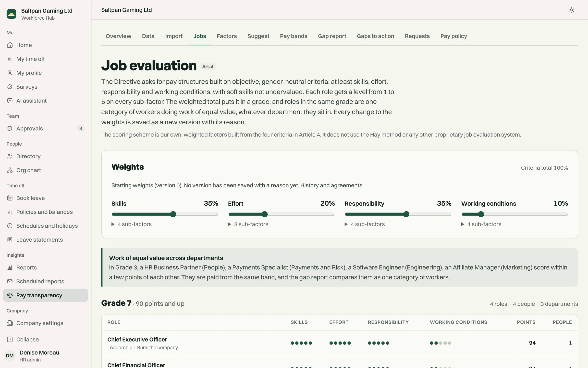Click the Approvals check badge icon
Viewport: 588px width, 368px height.
(10, 129)
